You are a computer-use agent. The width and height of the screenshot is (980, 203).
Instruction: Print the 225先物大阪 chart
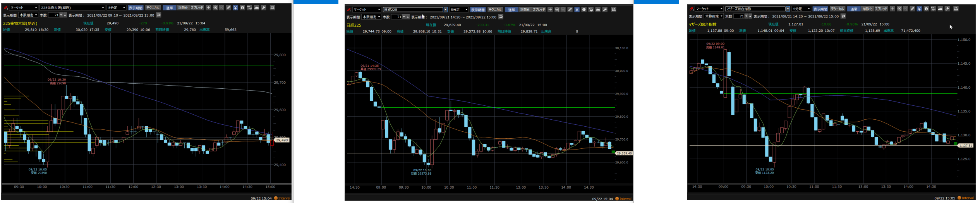272,8
